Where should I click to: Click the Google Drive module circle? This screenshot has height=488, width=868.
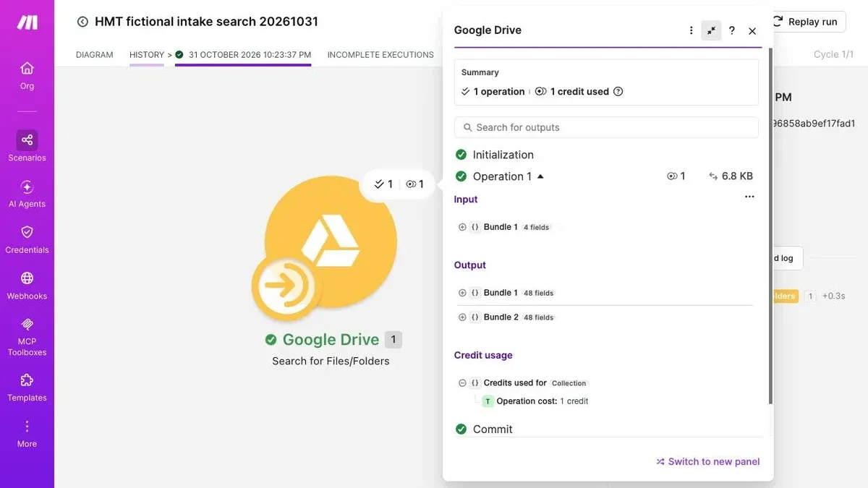(331, 241)
